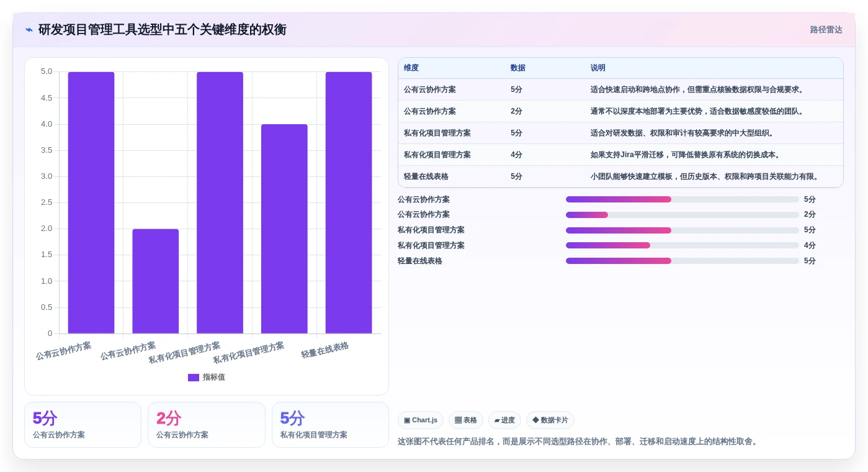This screenshot has height=472, width=868.
Task: Select the description about 适合快速启动和跨地点协作
Action: [x=698, y=89]
